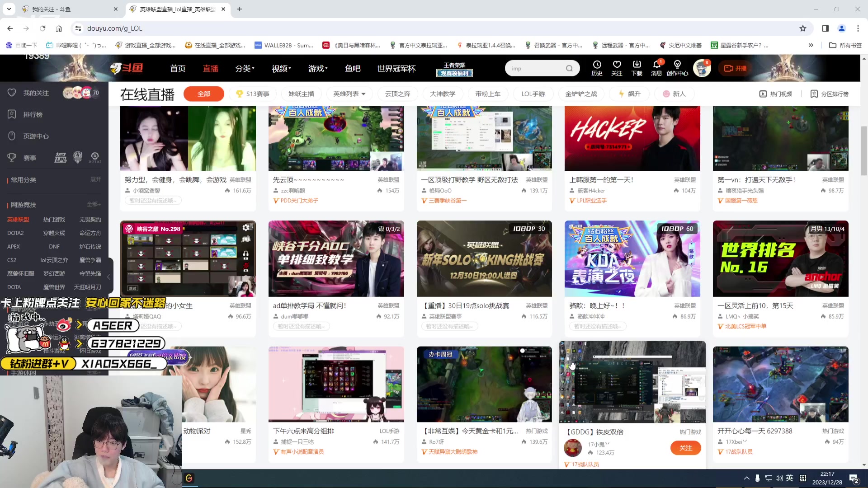Open 热门视频 video icon link
Screen dimensions: 868x488
(x=776, y=94)
